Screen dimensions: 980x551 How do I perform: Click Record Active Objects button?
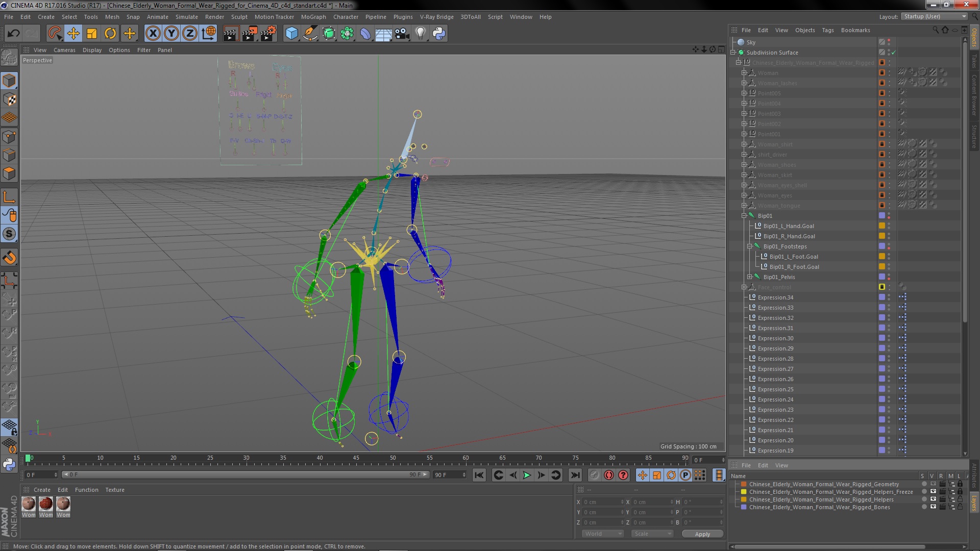pyautogui.click(x=595, y=475)
